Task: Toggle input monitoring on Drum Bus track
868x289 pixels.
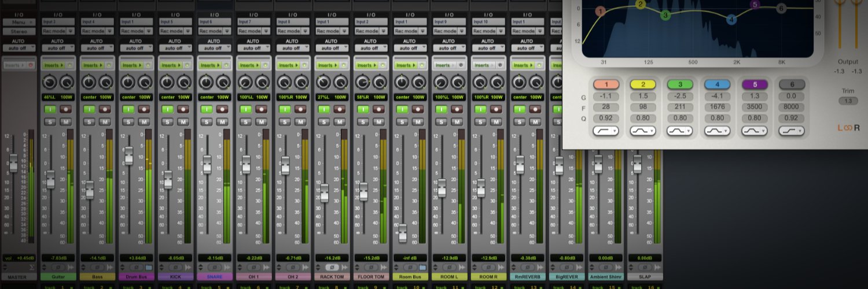Action: point(128,108)
